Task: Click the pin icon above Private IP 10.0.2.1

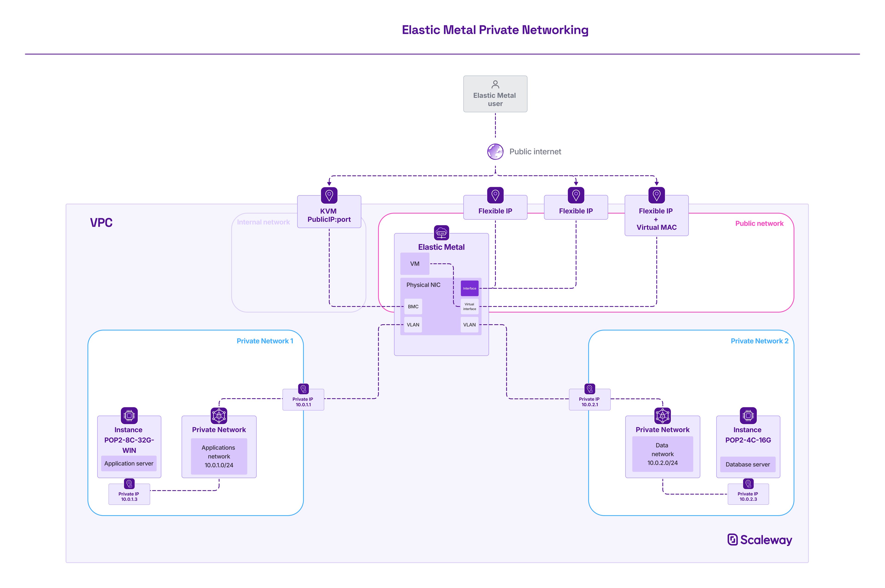Action: tap(590, 389)
